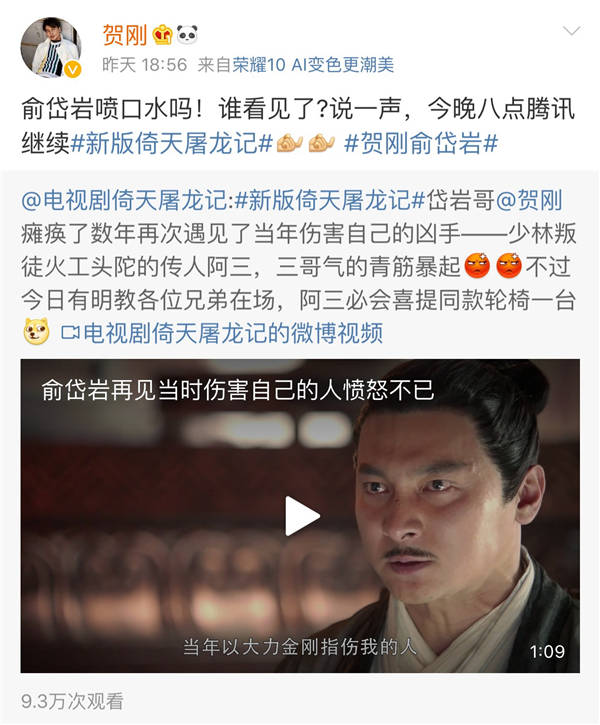This screenshot has height=725, width=600.
Task: Tap the panda badge icon
Action: [x=187, y=35]
